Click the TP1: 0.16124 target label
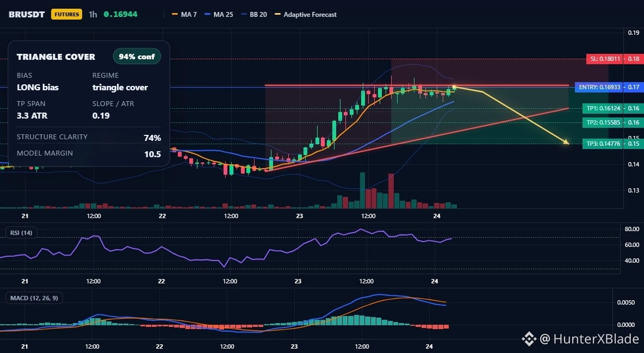Viewport: 644px width, 353px height. click(603, 108)
